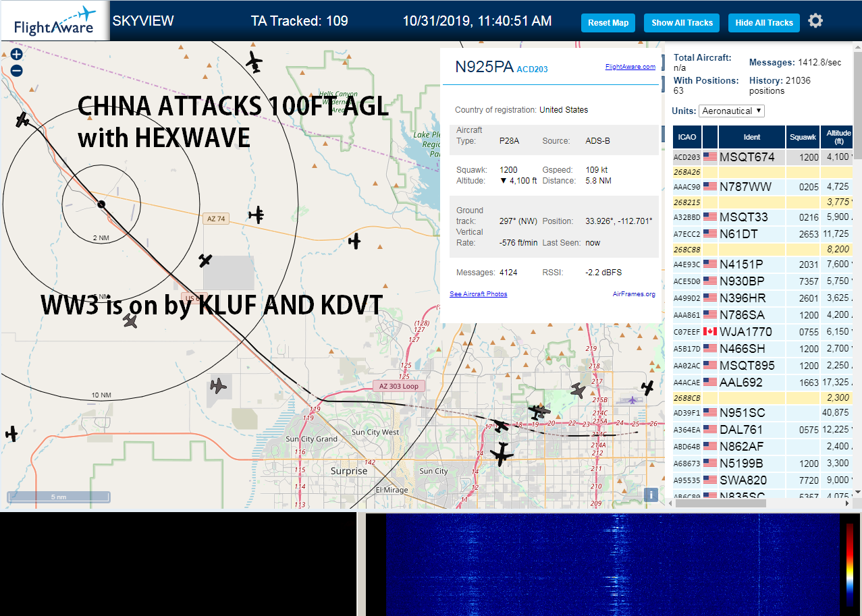Viewport: 862px width, 616px height.
Task: Click N925PA callsign in detail panel
Action: [x=483, y=66]
